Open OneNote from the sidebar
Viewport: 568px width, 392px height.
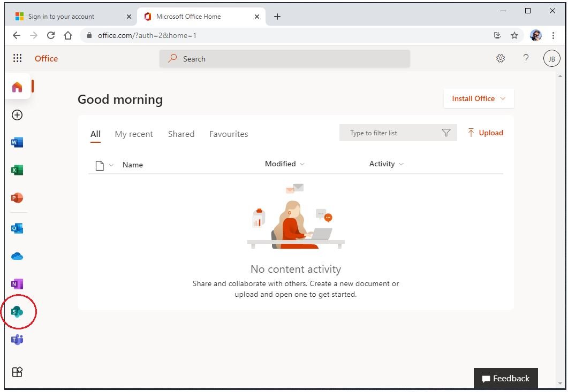pyautogui.click(x=17, y=284)
